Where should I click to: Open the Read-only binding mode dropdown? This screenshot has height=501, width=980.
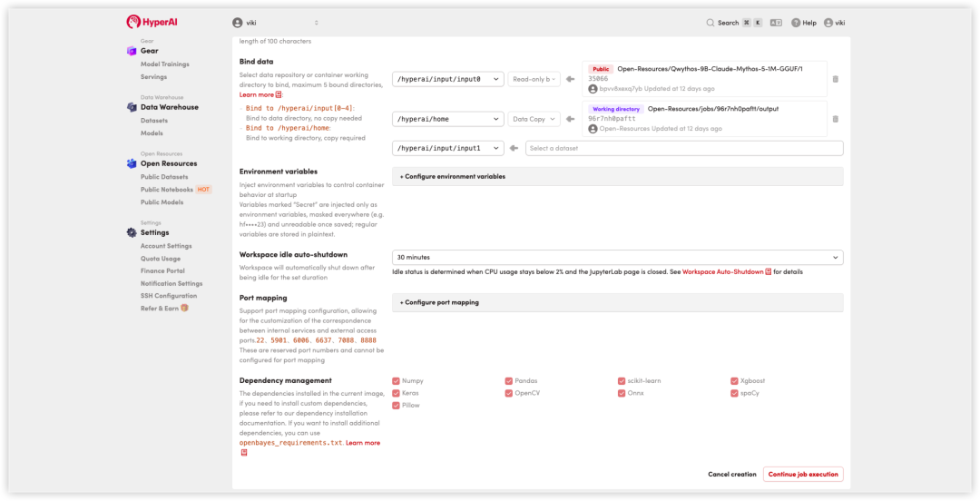(x=534, y=80)
